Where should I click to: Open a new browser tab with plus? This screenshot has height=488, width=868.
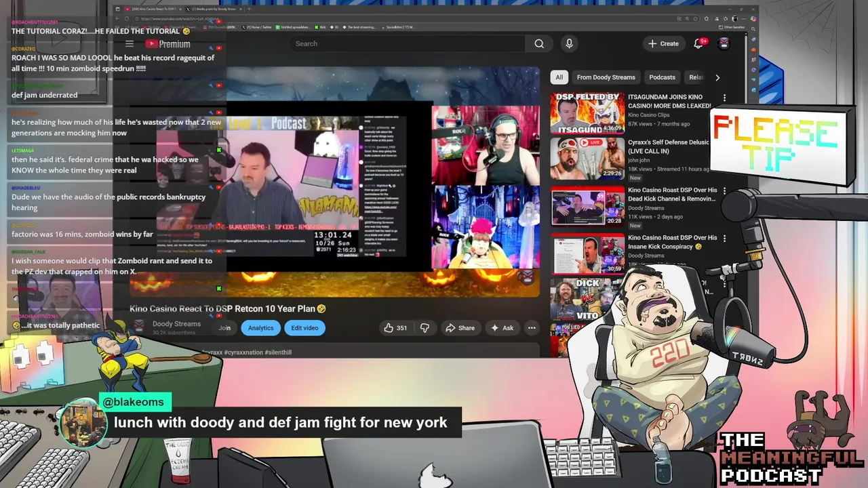tap(249, 9)
